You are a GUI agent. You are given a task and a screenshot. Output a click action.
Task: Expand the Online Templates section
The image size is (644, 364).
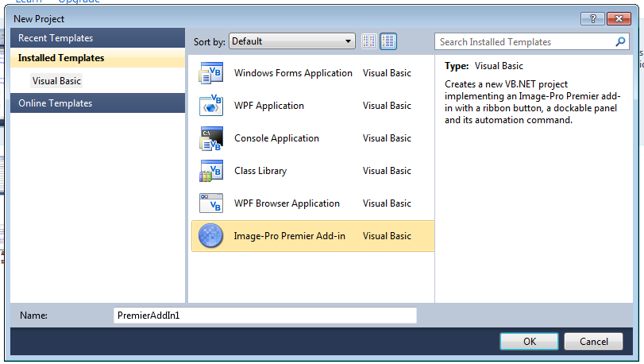click(x=98, y=103)
